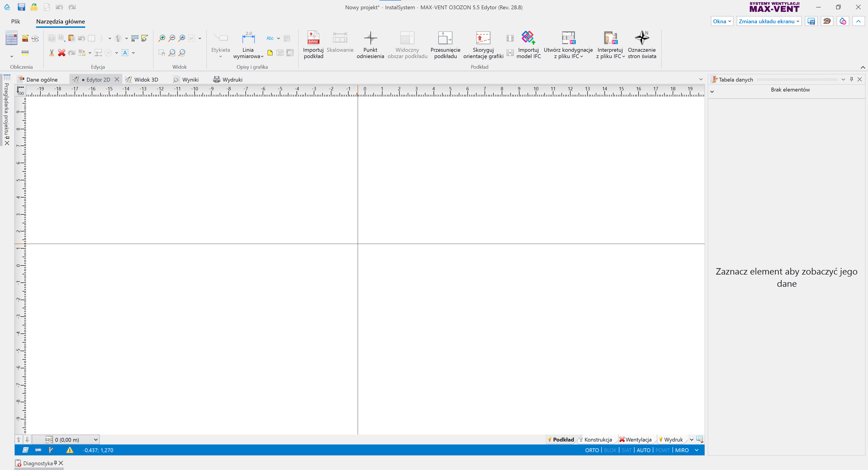The height and width of the screenshot is (470, 868).
Task: Click Oznaczenie stron świata compass icon
Action: (642, 45)
